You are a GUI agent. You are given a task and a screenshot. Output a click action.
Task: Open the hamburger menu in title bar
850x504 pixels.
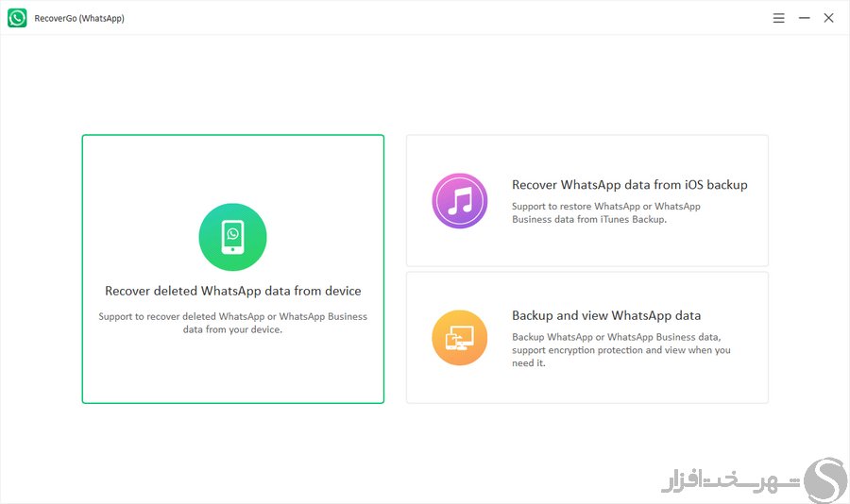778,18
